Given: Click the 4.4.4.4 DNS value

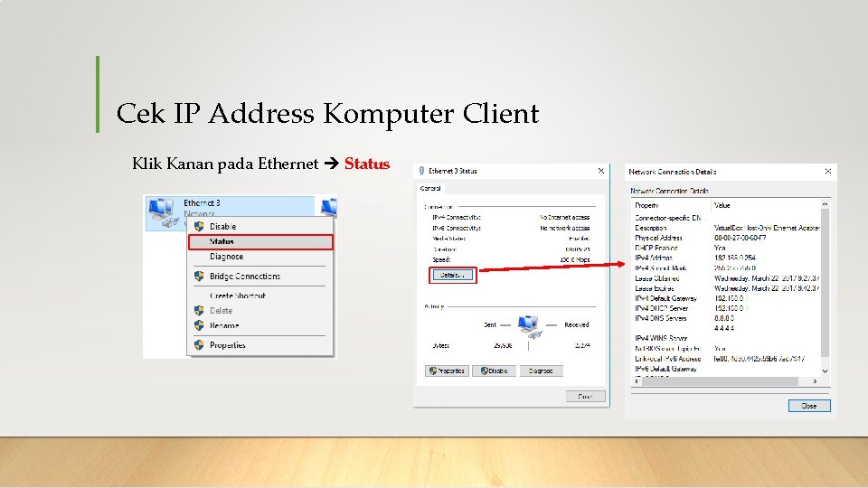Looking at the screenshot, I should 724,328.
